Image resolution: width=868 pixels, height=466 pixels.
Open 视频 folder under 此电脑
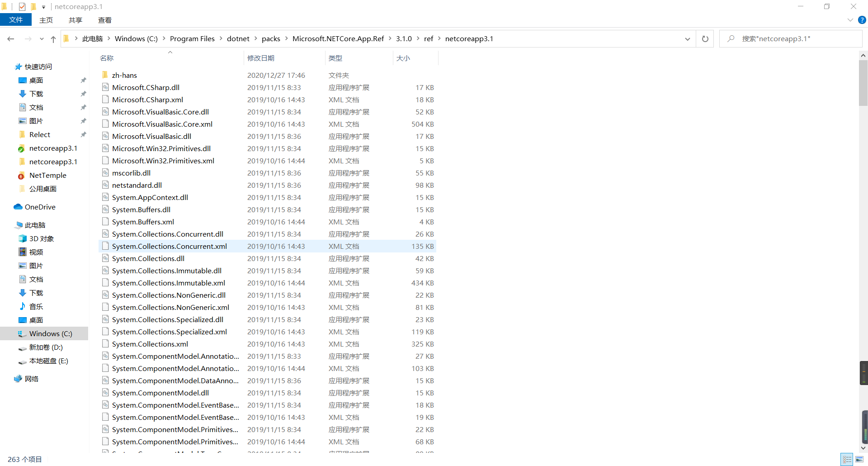click(x=36, y=252)
